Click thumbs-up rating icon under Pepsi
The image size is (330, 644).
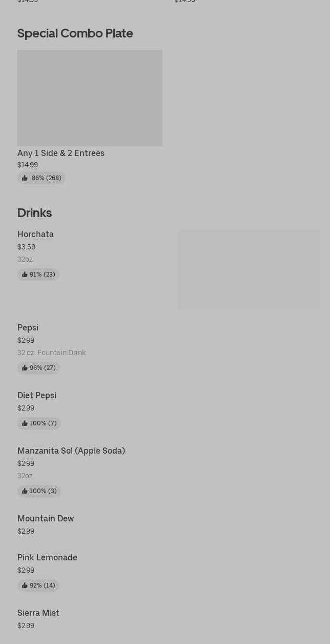coord(25,368)
